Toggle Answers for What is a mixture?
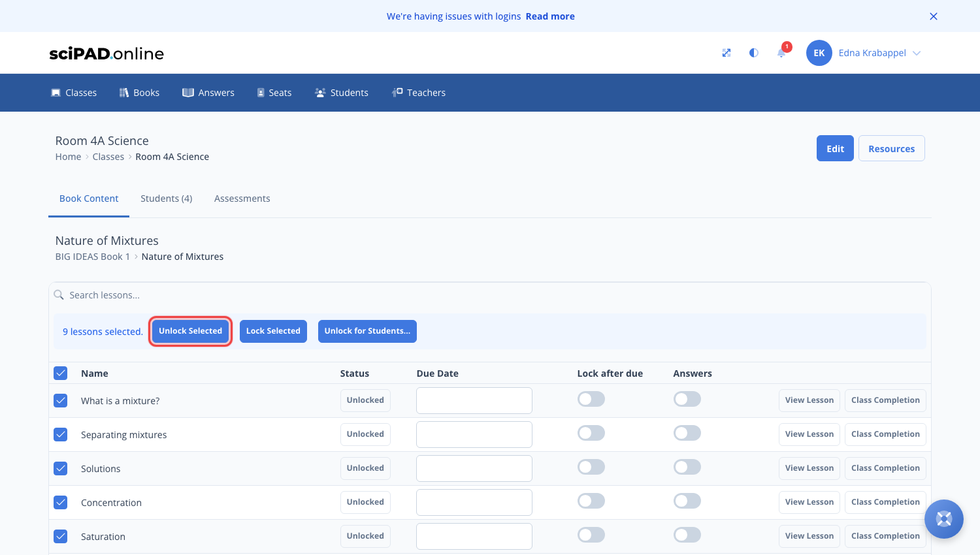This screenshot has width=980, height=555. [x=687, y=399]
